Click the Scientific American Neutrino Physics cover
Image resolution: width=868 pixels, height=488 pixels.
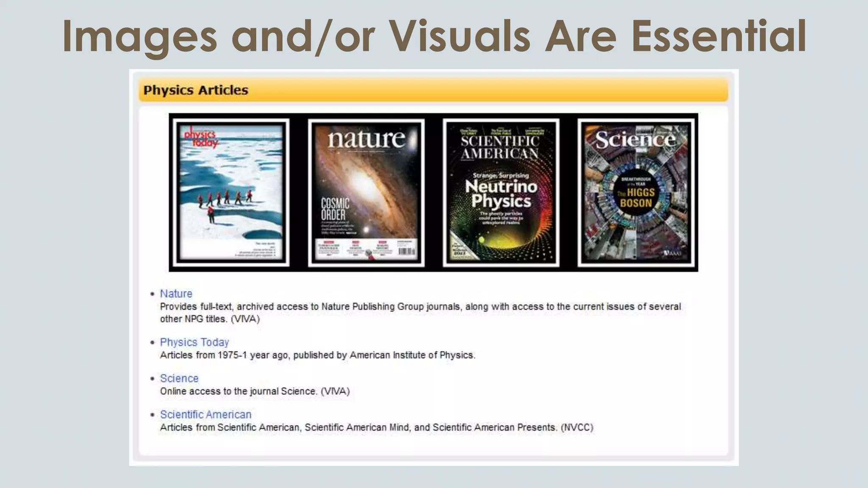501,193
